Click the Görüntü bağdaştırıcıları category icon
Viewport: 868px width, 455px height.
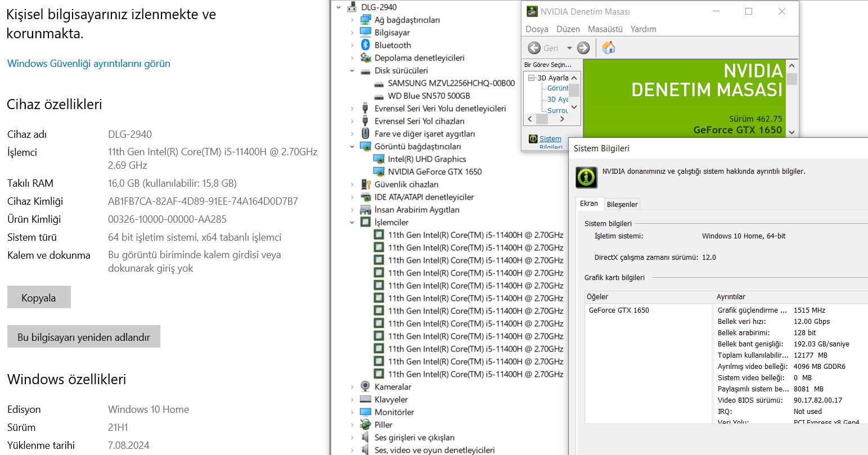click(x=365, y=146)
